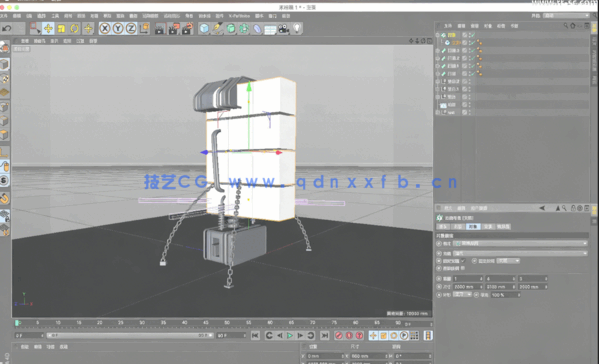599x364 pixels.
Task: Open the Tags menu in Object Manager
Action: tap(501, 26)
